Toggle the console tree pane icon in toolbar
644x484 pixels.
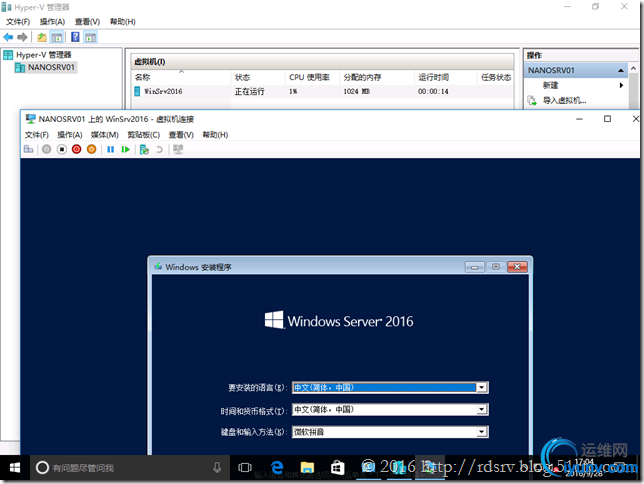(57, 37)
